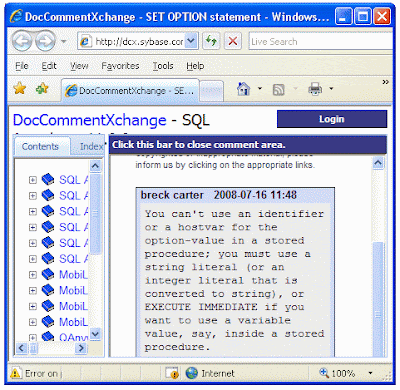Click the Home icon in toolbar
This screenshot has width=400, height=390.
pyautogui.click(x=243, y=89)
